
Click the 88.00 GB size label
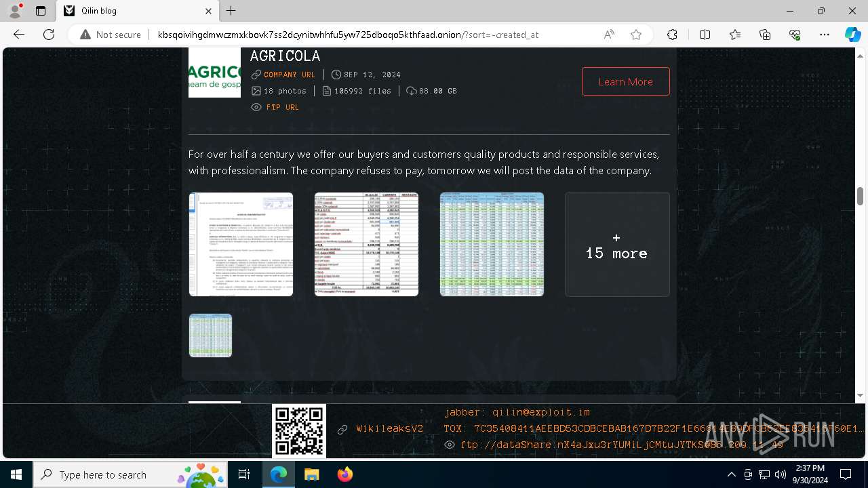437,91
